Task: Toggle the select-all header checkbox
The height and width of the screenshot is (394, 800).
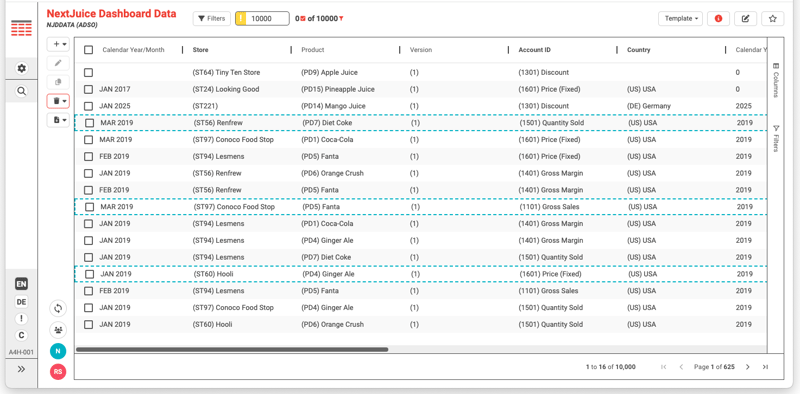Action: pos(89,50)
